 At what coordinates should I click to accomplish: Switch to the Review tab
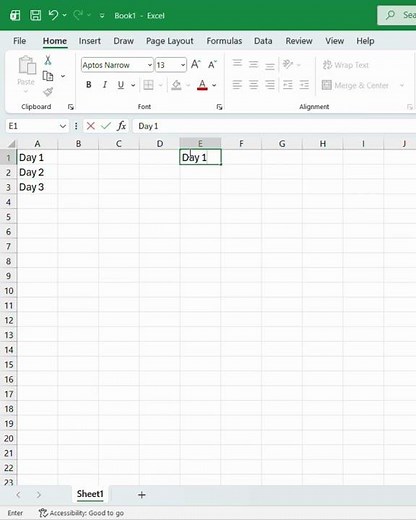pyautogui.click(x=299, y=41)
